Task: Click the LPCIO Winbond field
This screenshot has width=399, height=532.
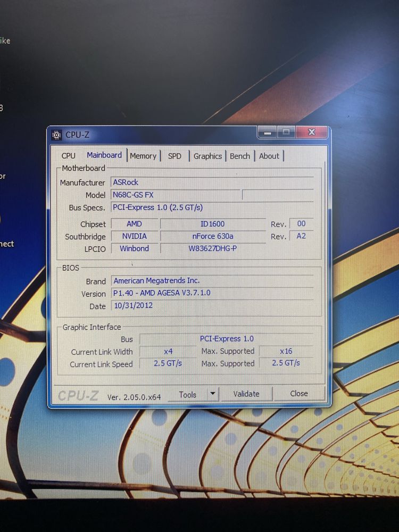Action: point(135,248)
